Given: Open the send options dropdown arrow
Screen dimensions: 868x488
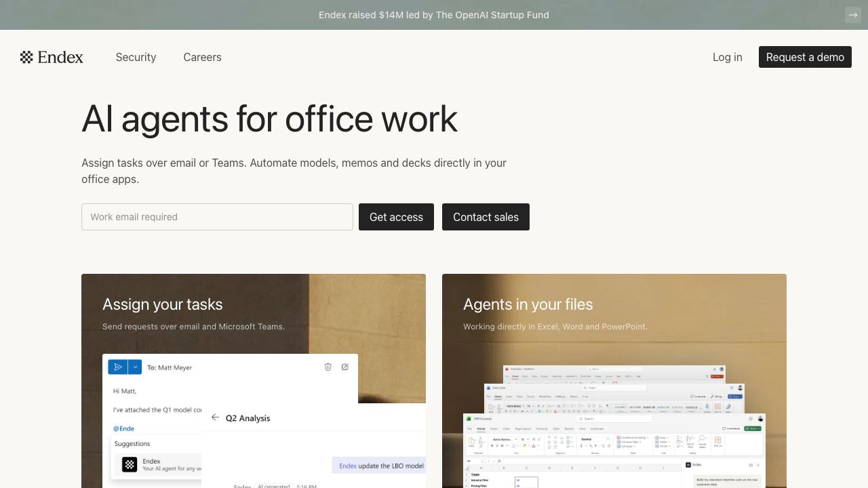Looking at the screenshot, I should point(135,367).
